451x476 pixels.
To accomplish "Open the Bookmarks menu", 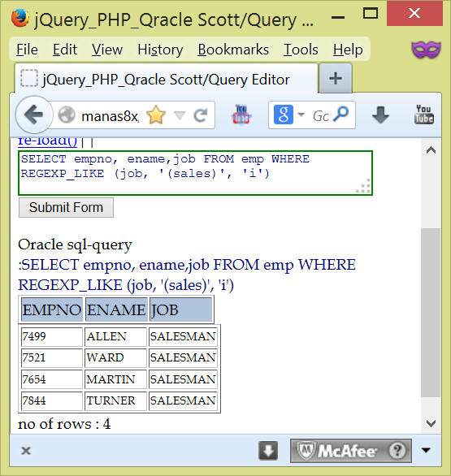I will (x=233, y=50).
